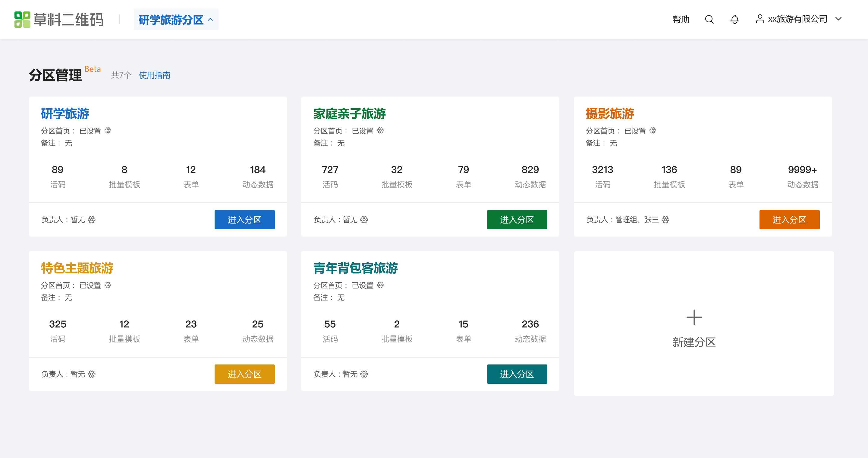
Task: Click the 25 动态数据 count
Action: click(258, 324)
